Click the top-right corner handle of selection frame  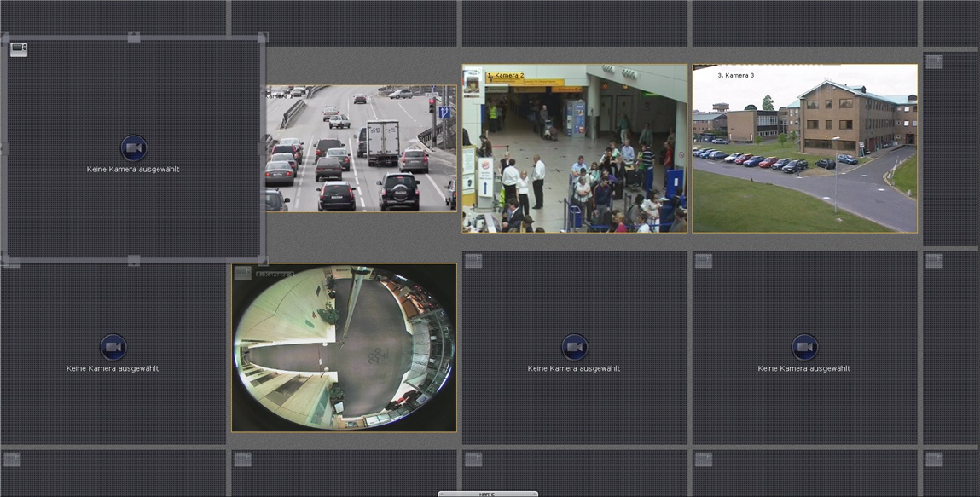264,37
